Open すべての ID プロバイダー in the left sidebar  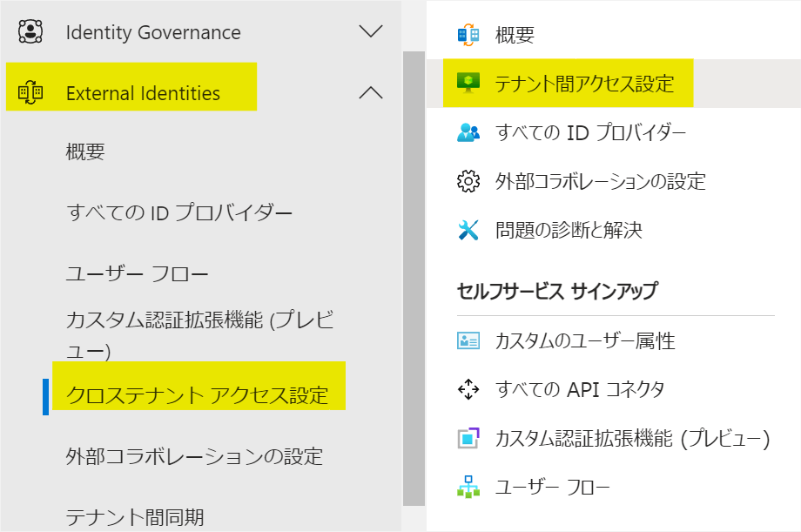point(178,212)
